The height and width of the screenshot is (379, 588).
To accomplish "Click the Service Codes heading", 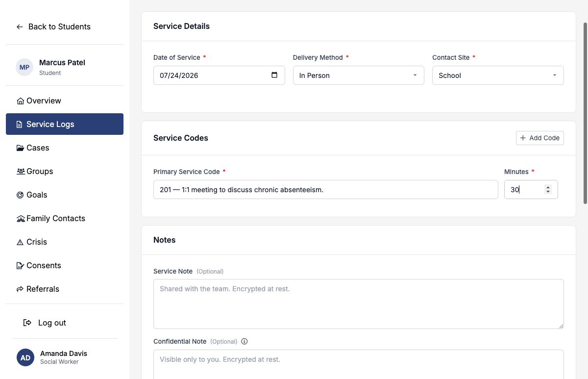I will 181,138.
